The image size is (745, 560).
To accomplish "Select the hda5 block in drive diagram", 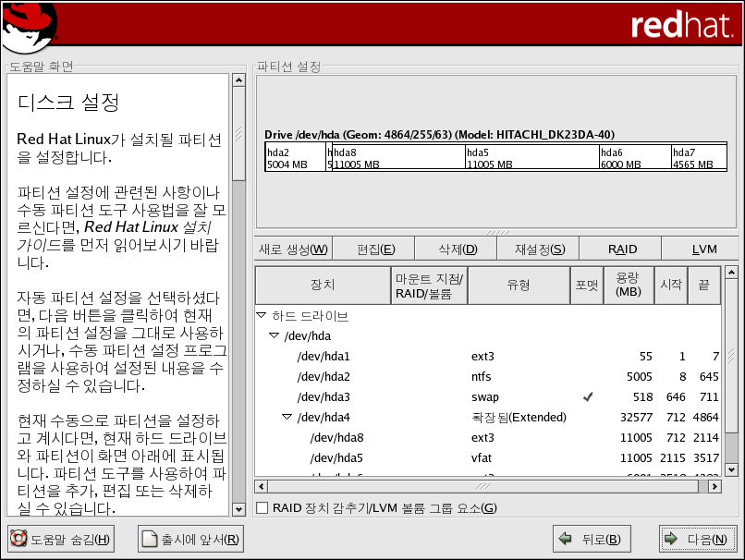I will pos(531,158).
